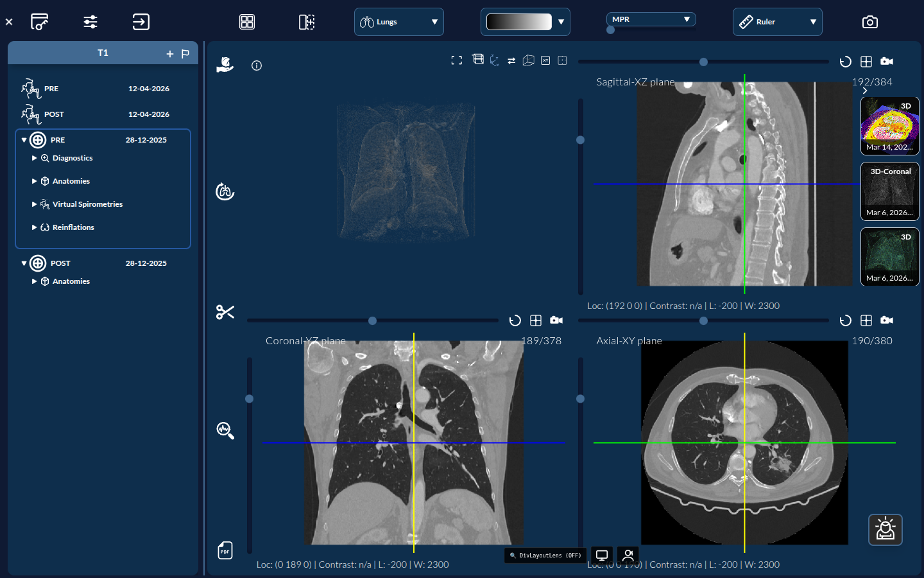Click the 3D wireframe cube icon

[528, 60]
